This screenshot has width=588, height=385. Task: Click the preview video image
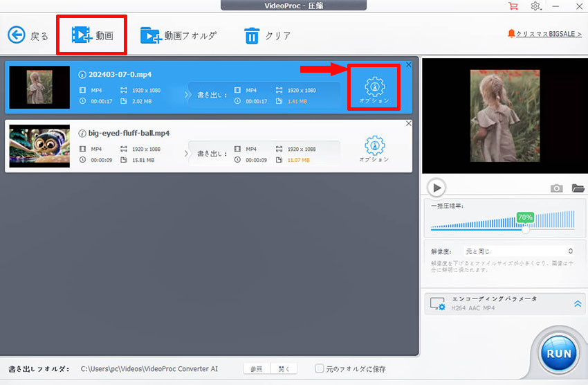tap(505, 116)
